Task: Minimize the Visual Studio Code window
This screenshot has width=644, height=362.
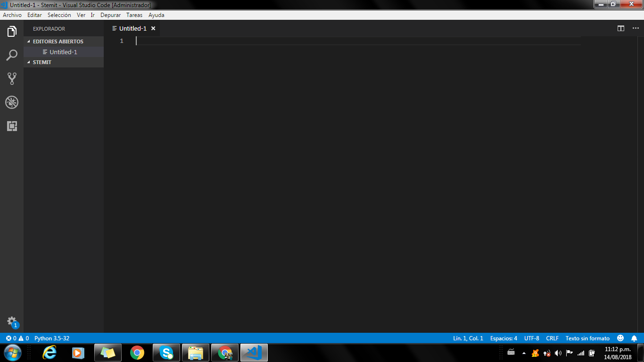Action: [x=600, y=4]
